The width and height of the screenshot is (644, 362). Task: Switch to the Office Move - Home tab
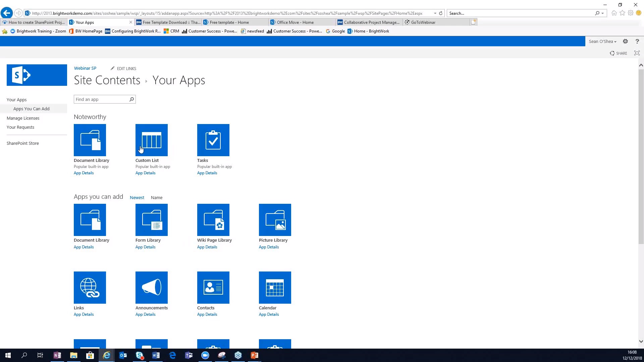coord(295,22)
